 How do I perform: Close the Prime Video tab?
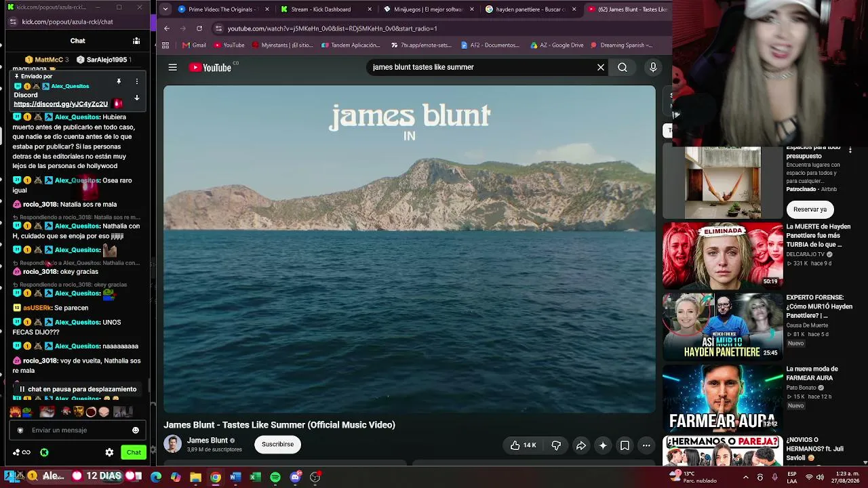point(267,9)
